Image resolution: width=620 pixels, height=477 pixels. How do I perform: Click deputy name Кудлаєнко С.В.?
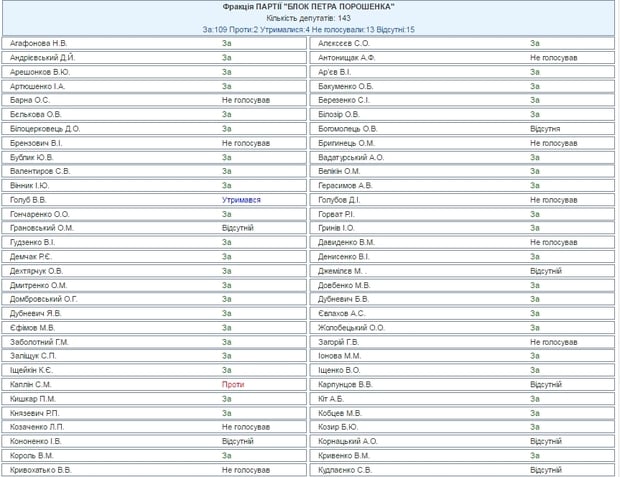(346, 469)
